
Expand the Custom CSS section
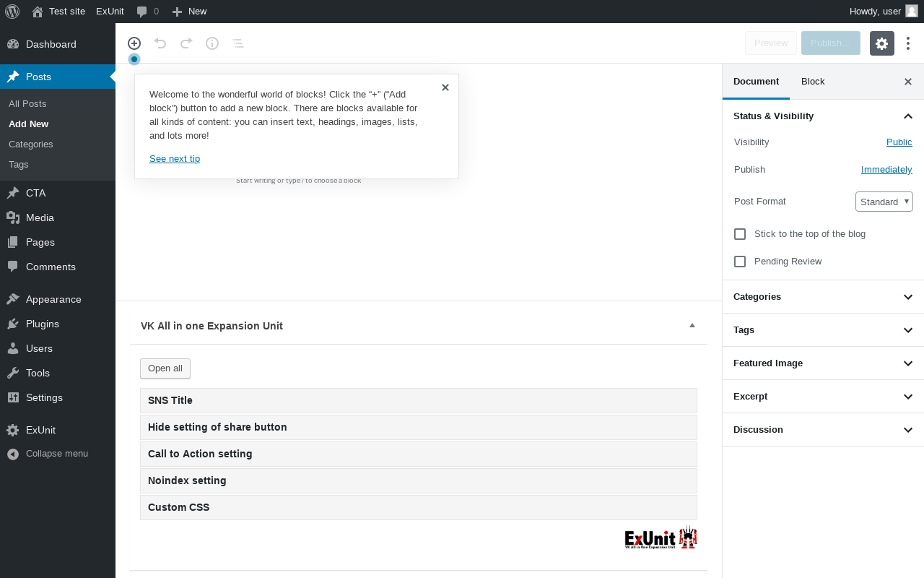click(x=419, y=507)
